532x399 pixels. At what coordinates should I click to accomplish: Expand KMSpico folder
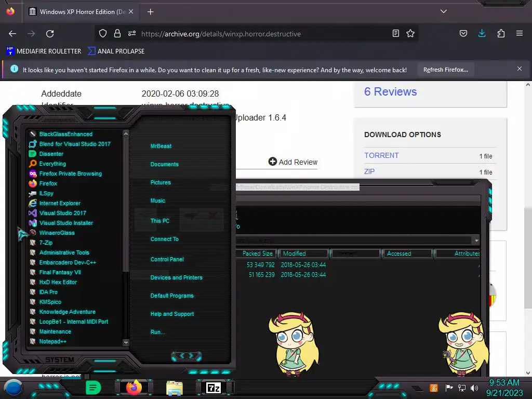46,302
